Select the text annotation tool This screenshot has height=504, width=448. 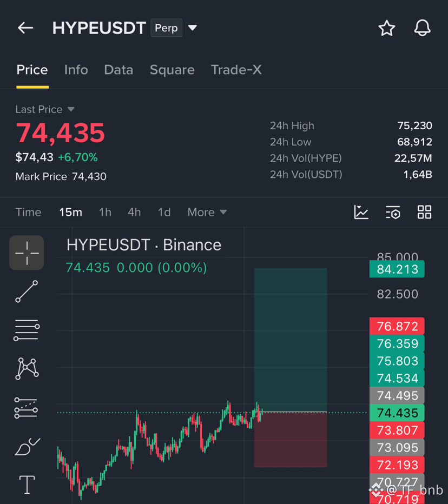pyautogui.click(x=27, y=485)
